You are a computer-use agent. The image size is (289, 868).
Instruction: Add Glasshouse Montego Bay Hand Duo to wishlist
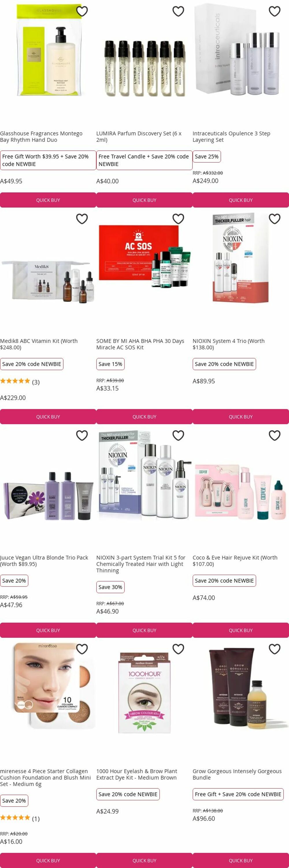pos(82,12)
